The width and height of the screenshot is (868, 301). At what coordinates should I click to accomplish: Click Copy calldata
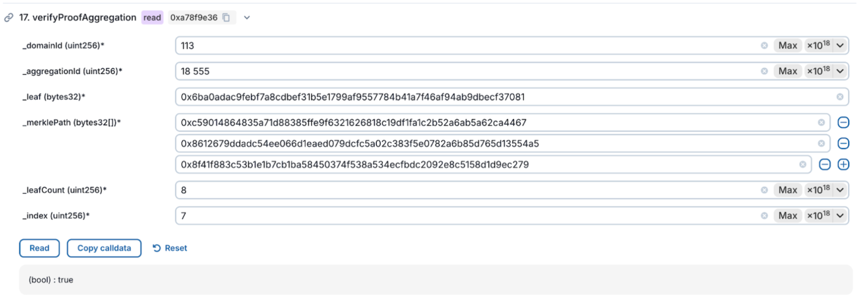coord(104,248)
